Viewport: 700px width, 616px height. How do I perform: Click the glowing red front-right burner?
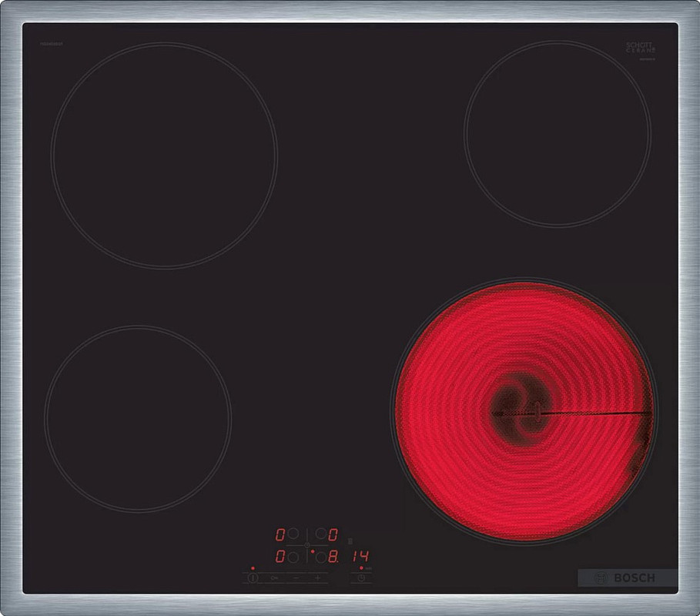click(x=525, y=411)
